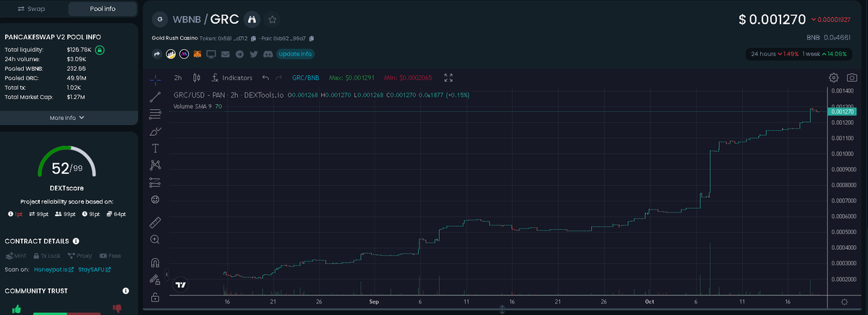This screenshot has height=315, width=868.
Task: Copy the pair address 0xb92..96a7
Action: point(311,38)
